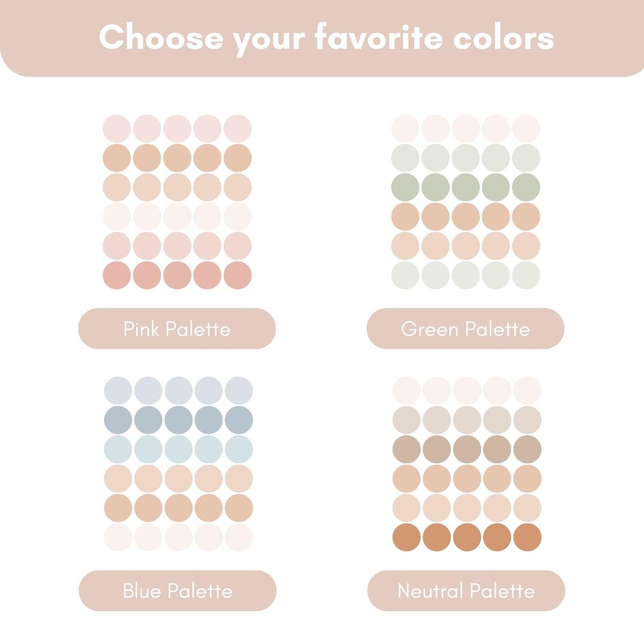Select the Green Palette button
644x644 pixels.
(465, 329)
